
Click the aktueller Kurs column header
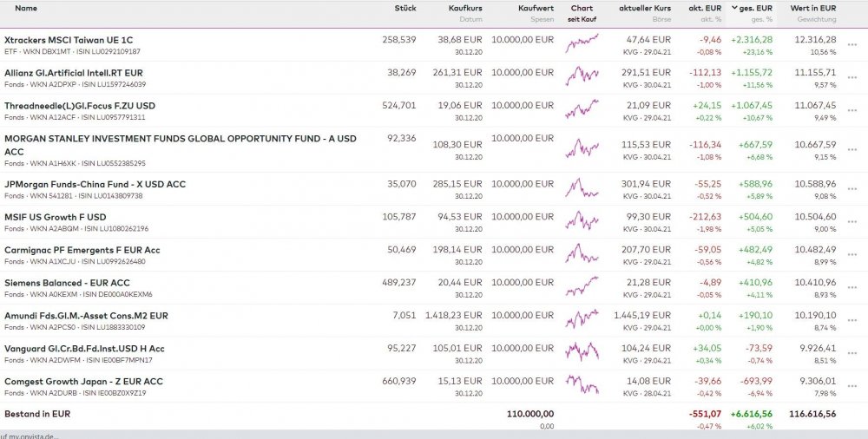click(x=644, y=9)
